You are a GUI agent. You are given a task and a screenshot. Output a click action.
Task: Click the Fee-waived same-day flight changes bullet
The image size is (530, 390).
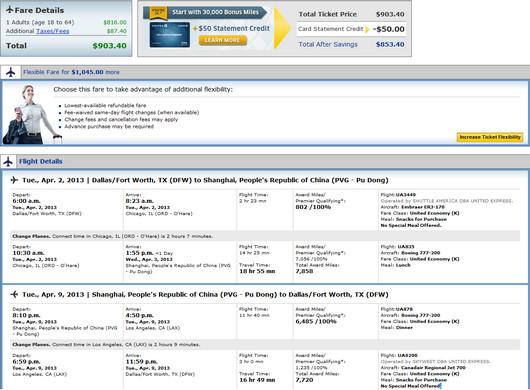pos(131,113)
